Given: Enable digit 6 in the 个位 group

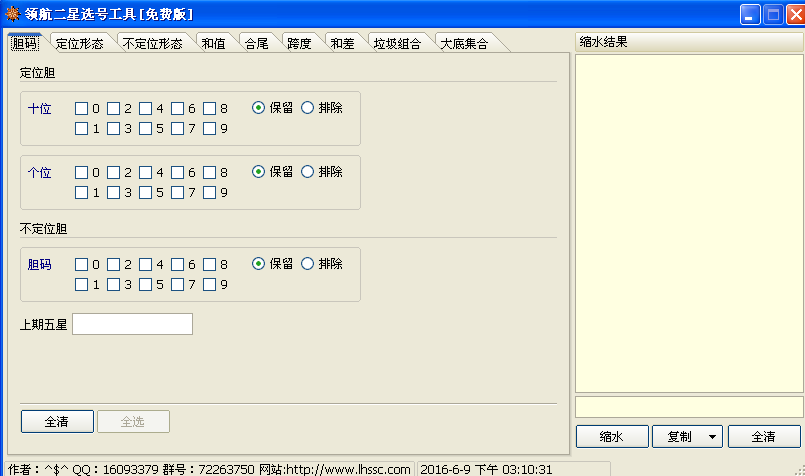Looking at the screenshot, I should (177, 173).
